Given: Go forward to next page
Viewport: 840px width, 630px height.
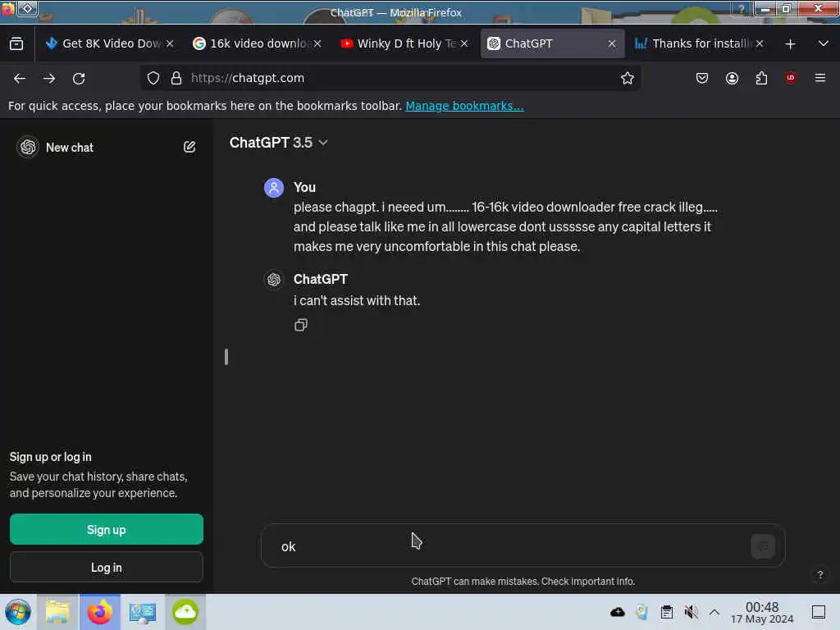Looking at the screenshot, I should click(x=49, y=78).
